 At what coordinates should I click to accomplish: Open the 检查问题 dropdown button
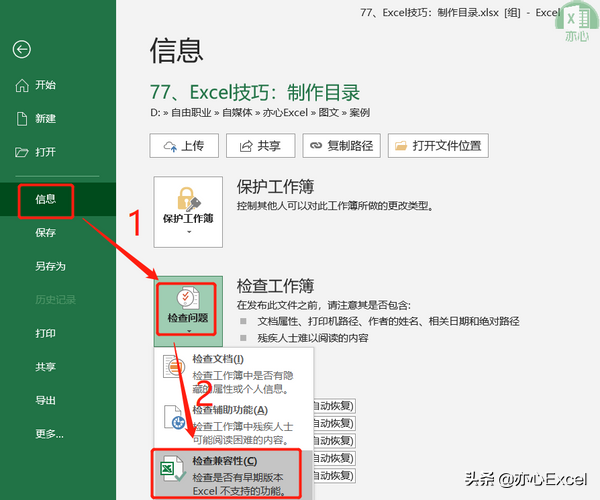(188, 311)
